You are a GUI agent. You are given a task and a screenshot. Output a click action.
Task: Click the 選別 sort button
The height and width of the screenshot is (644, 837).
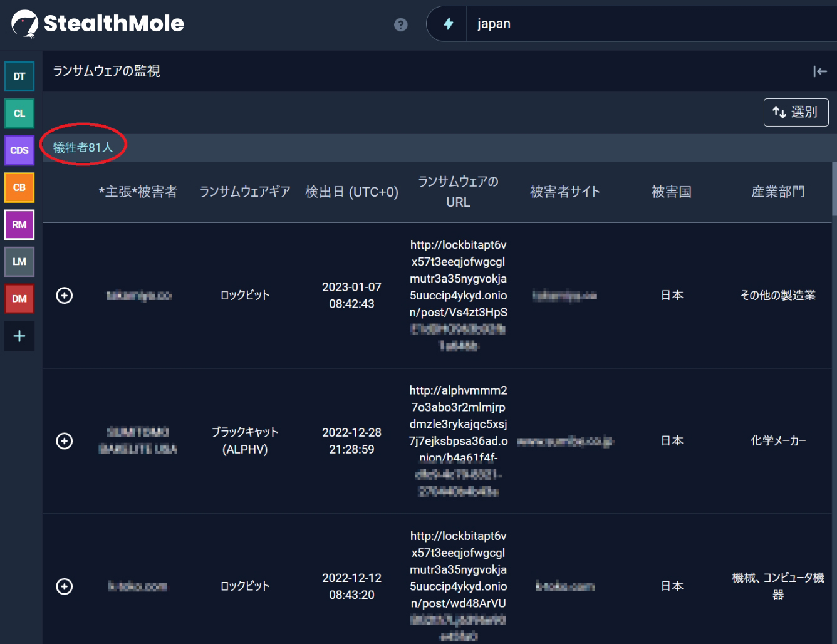pyautogui.click(x=796, y=112)
